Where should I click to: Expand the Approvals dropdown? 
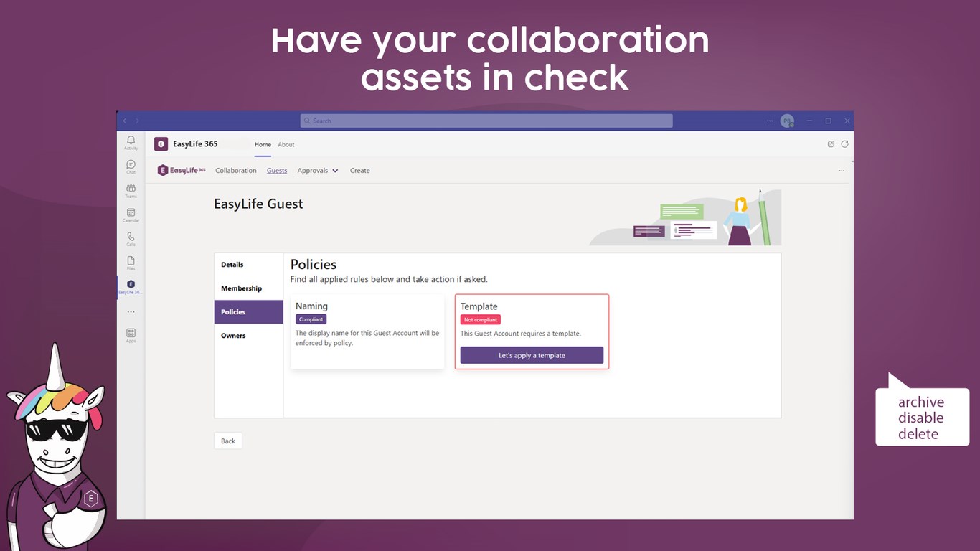318,171
